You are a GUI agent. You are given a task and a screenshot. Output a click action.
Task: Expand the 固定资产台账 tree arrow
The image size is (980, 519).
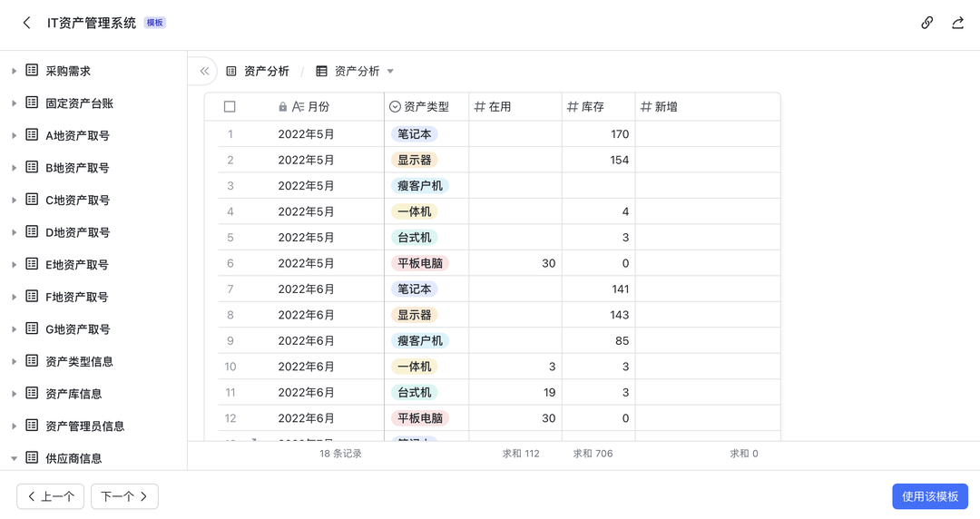point(14,103)
